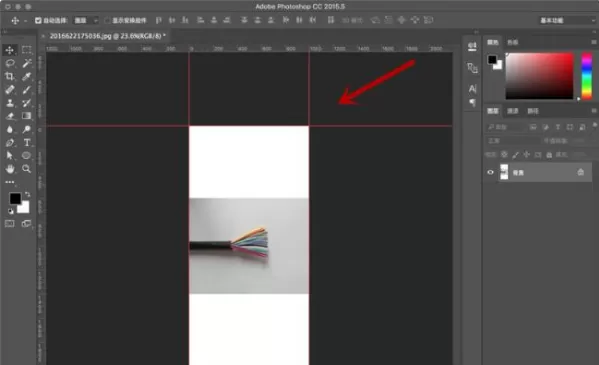Lock transparent pixels for the layer

click(504, 154)
